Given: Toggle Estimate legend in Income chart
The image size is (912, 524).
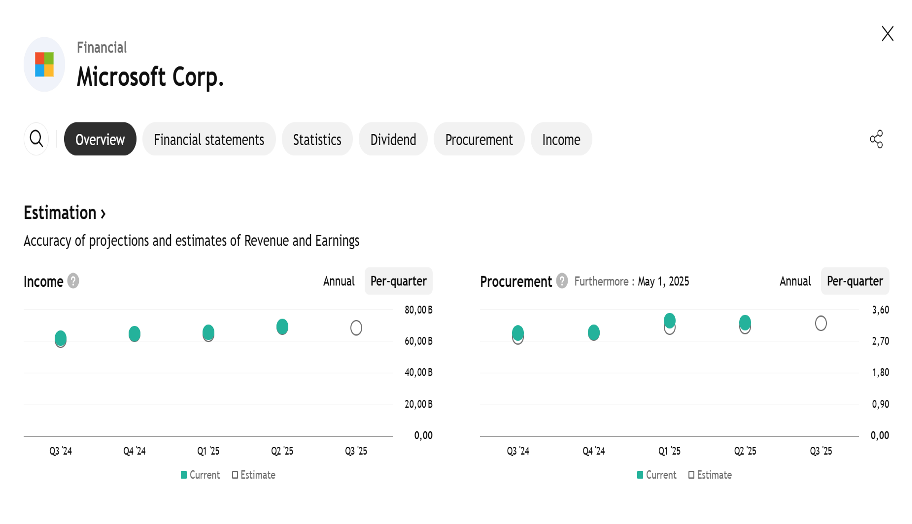Looking at the screenshot, I should click(x=254, y=475).
